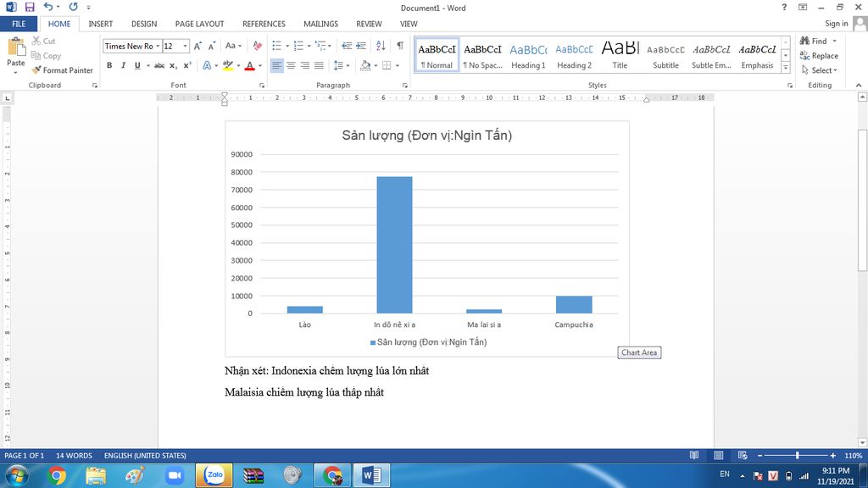The width and height of the screenshot is (868, 488).
Task: Click Replace in Editing group
Action: point(819,55)
